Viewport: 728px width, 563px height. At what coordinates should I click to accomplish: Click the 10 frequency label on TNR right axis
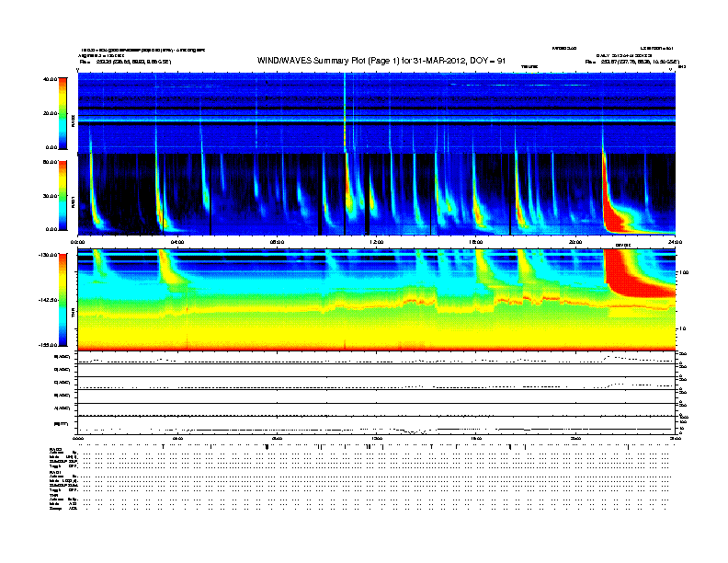pos(682,328)
